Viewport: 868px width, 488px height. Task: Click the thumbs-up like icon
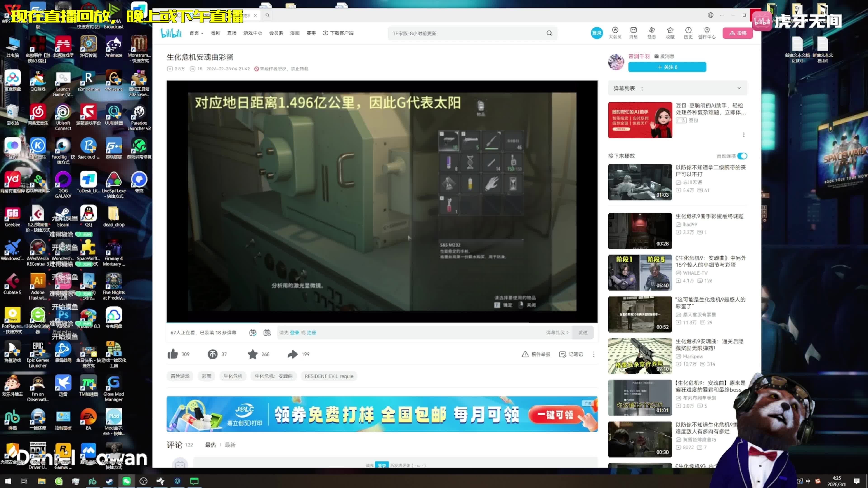tap(173, 354)
